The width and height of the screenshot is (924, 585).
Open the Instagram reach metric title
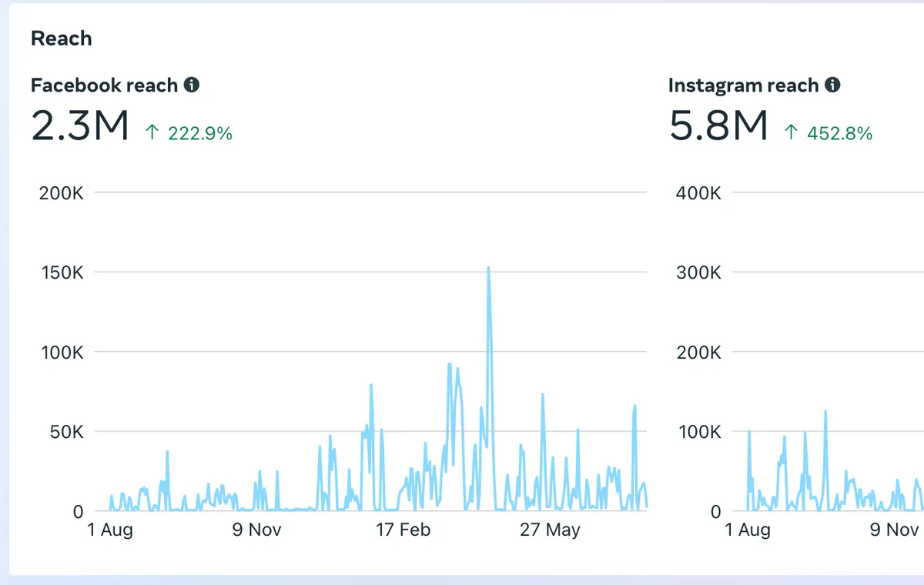pos(743,85)
